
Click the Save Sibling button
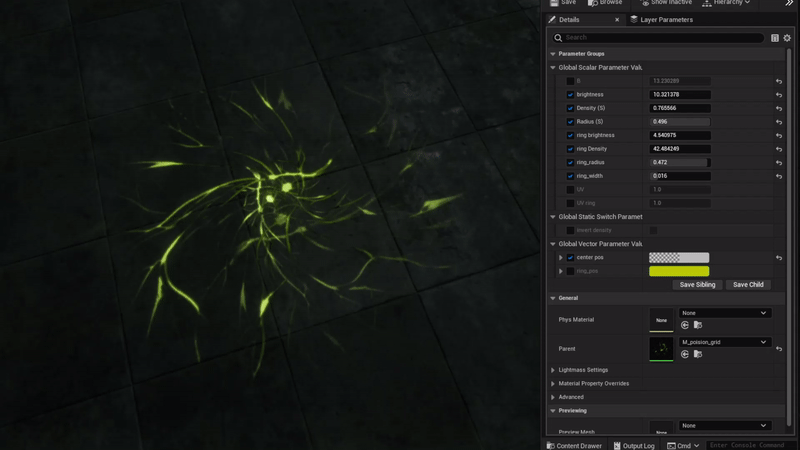tap(697, 285)
